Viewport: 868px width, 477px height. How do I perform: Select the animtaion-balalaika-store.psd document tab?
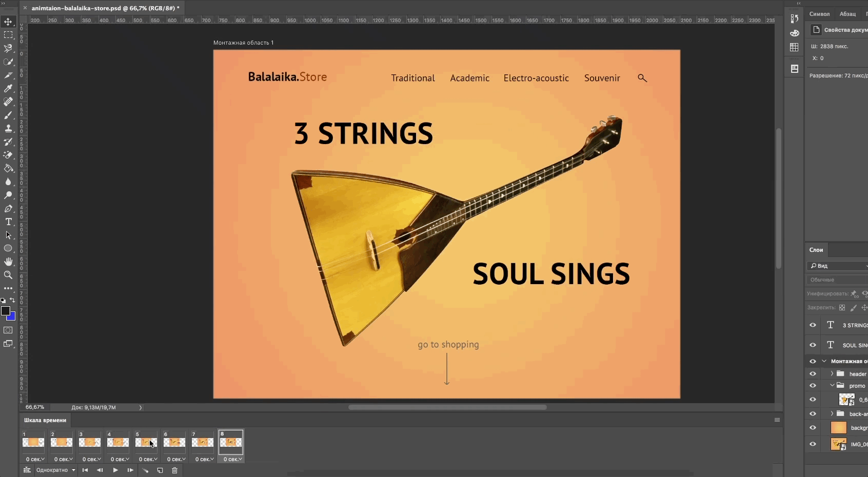105,8
